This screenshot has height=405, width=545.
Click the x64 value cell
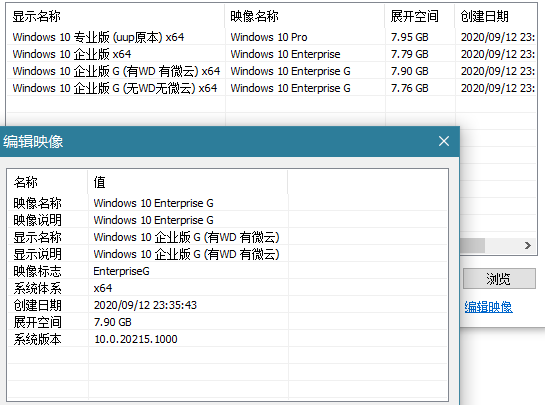(x=103, y=288)
